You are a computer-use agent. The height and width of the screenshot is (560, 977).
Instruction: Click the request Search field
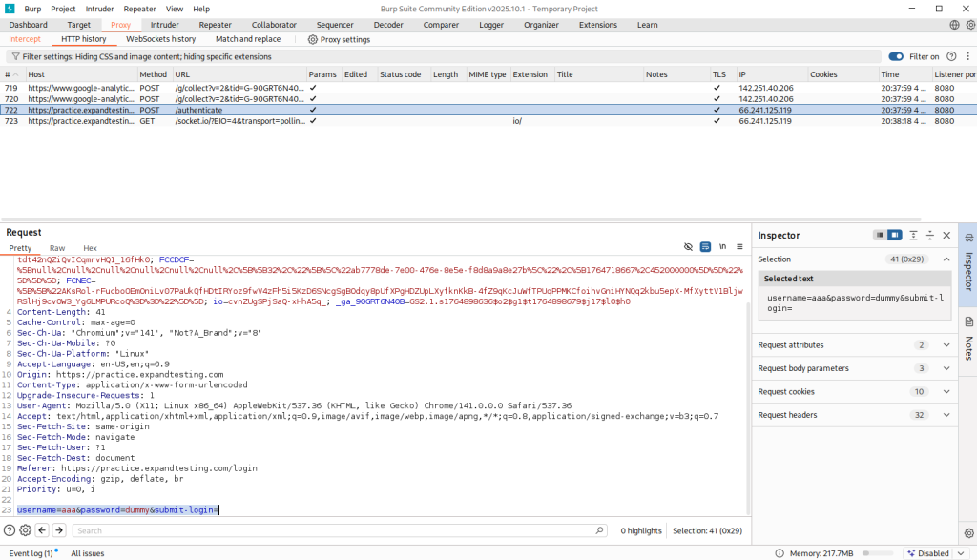pyautogui.click(x=339, y=530)
